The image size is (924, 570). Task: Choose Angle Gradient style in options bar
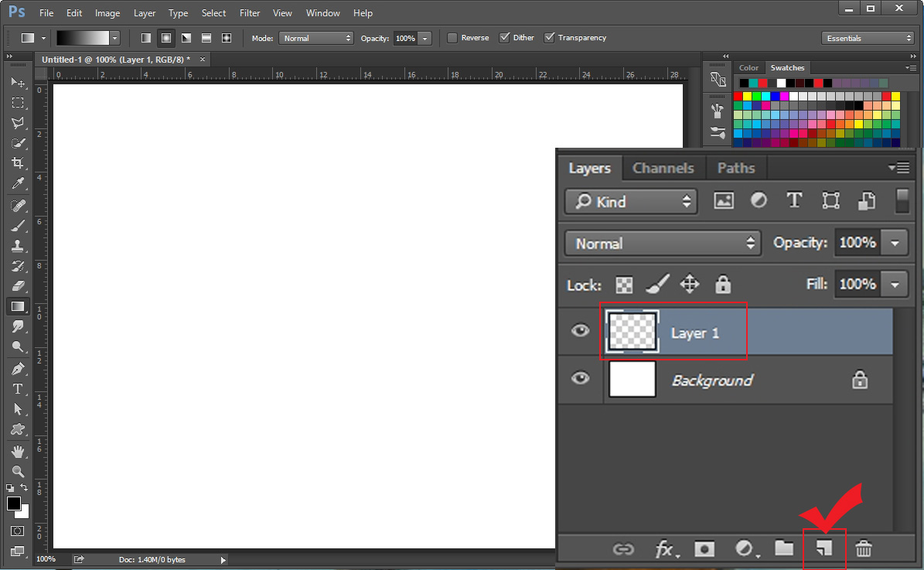pyautogui.click(x=186, y=38)
